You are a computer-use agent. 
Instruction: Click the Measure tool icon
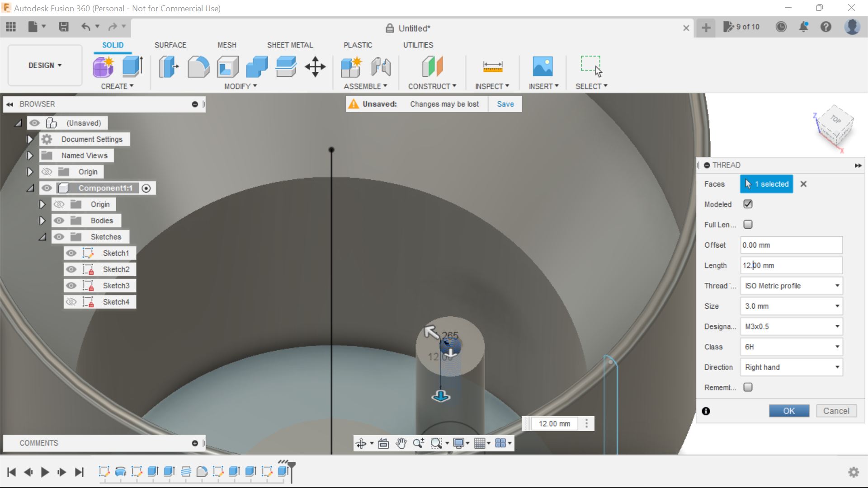tap(493, 67)
